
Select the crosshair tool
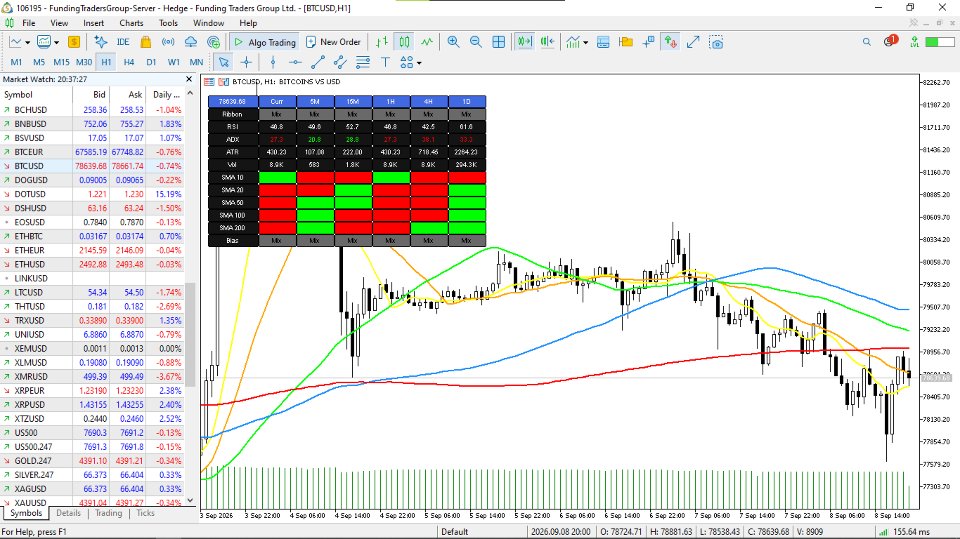[x=246, y=62]
